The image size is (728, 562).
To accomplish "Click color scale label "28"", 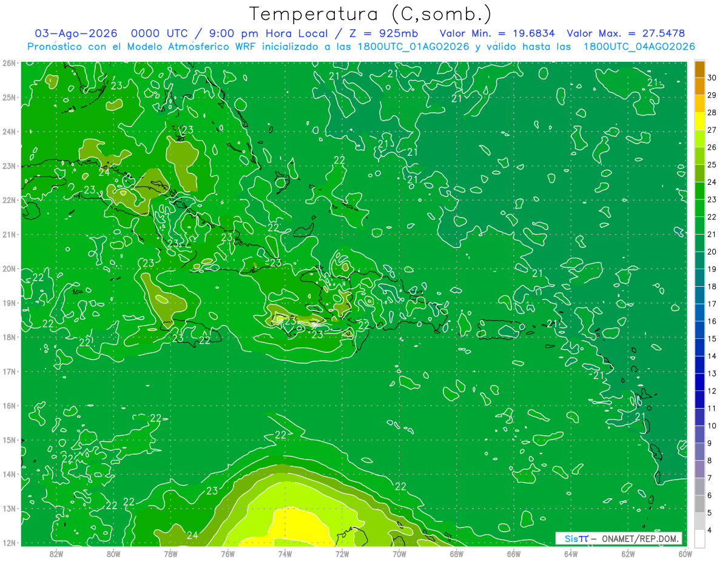I will click(712, 112).
